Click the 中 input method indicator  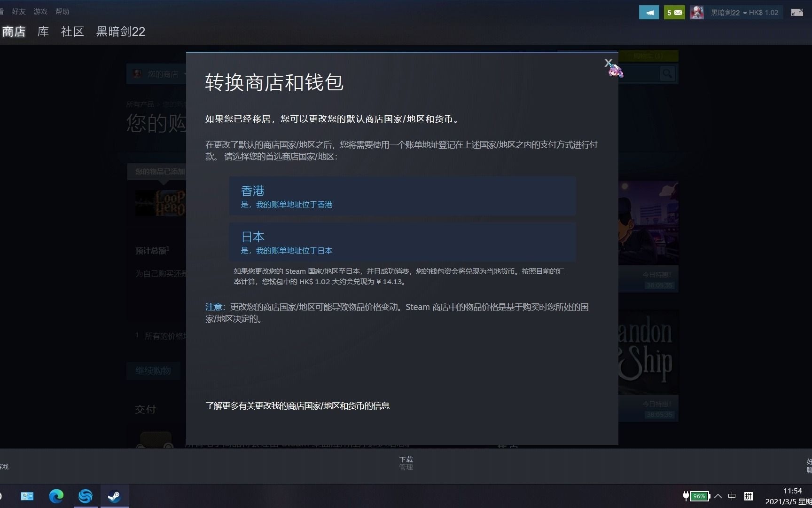pyautogui.click(x=732, y=496)
